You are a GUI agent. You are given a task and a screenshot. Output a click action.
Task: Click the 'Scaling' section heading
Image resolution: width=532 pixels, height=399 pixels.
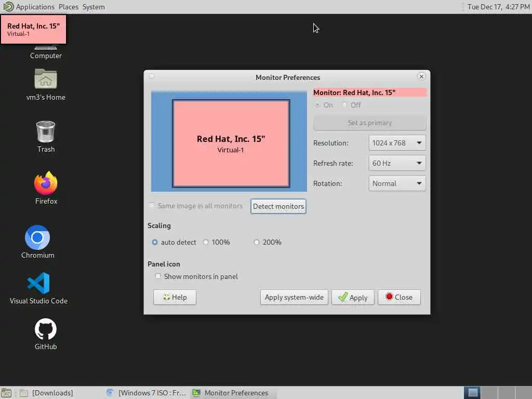coord(159,225)
